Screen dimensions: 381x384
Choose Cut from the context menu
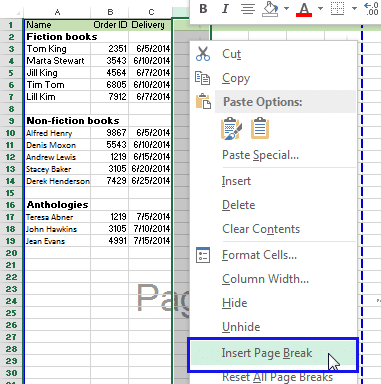click(232, 54)
